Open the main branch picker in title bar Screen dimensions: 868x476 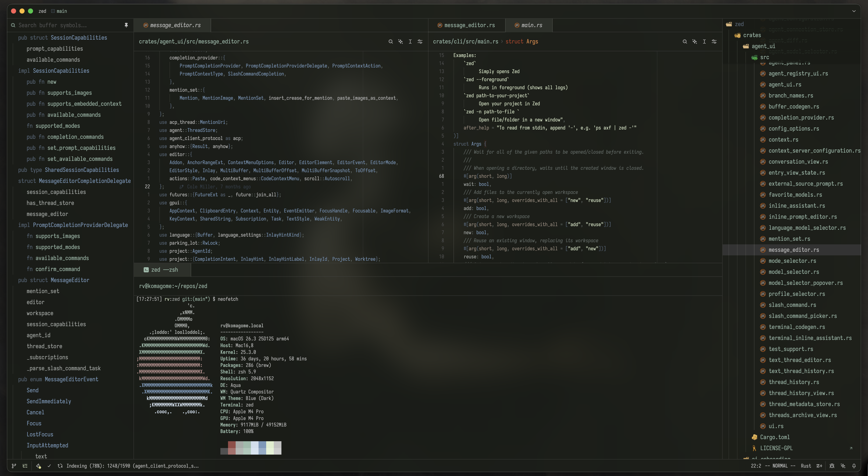(x=59, y=11)
